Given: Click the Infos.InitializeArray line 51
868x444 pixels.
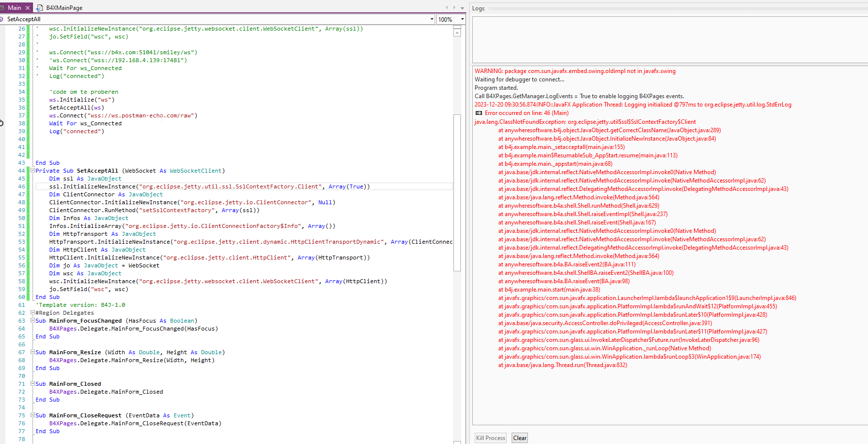Looking at the screenshot, I should point(192,226).
